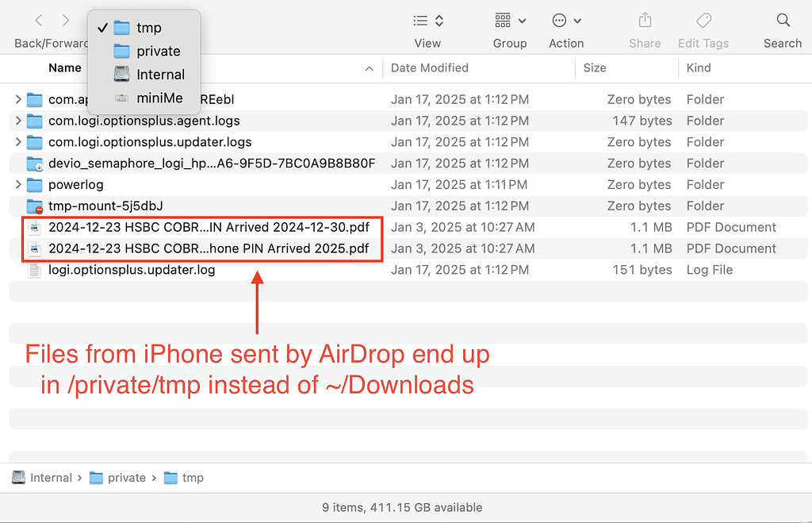This screenshot has width=812, height=523.
Task: Click the Share toolbar icon
Action: (x=645, y=21)
